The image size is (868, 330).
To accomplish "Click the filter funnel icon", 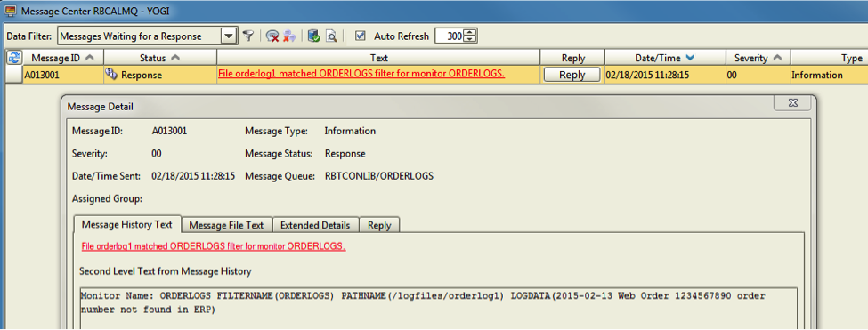I will tap(248, 36).
